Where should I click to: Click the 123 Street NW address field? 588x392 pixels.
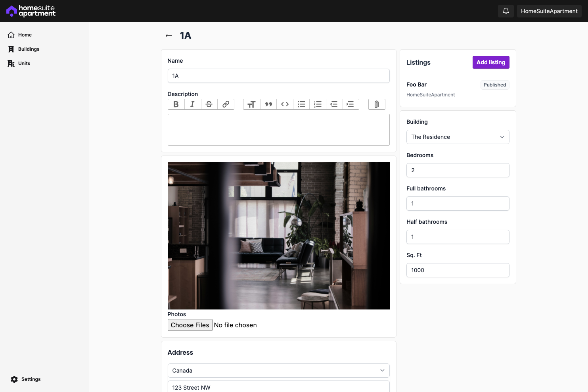[x=279, y=386]
